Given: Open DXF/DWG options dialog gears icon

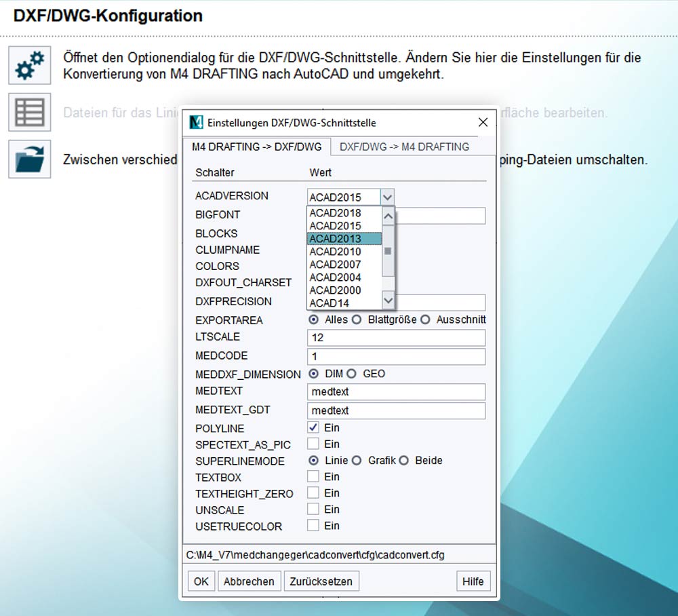Looking at the screenshot, I should [29, 65].
